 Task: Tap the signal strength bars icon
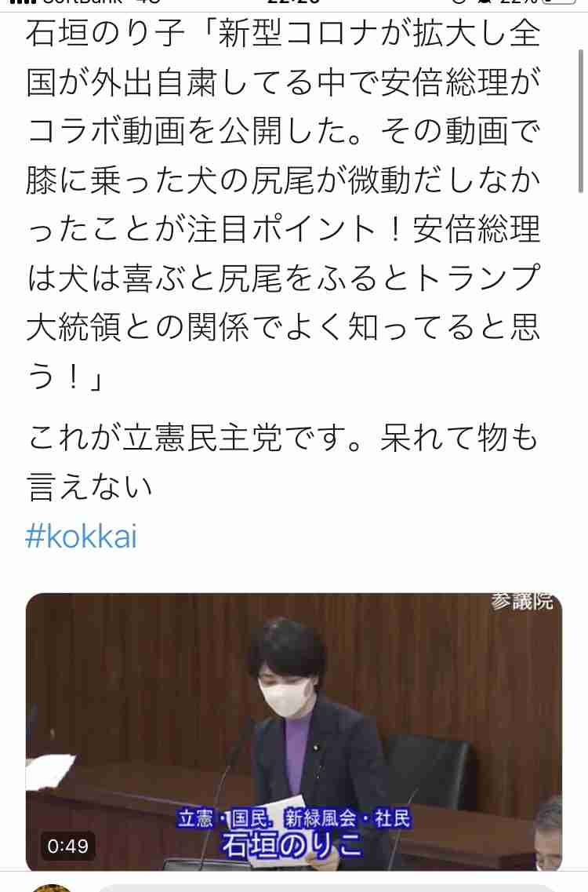[x=23, y=2]
